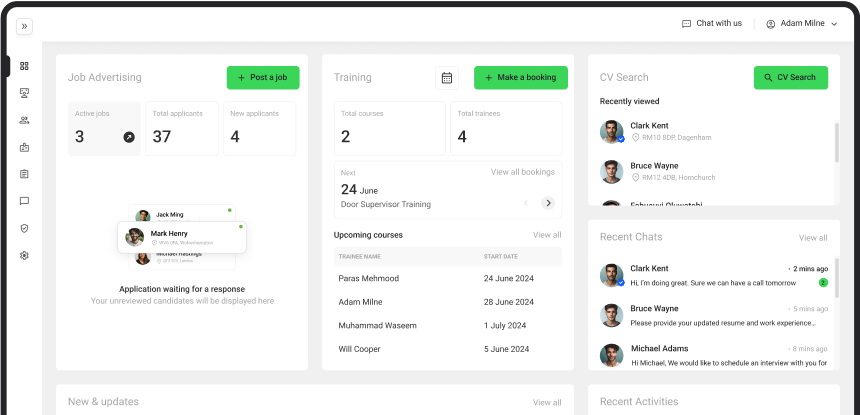Select the Total trainees card

(506, 128)
